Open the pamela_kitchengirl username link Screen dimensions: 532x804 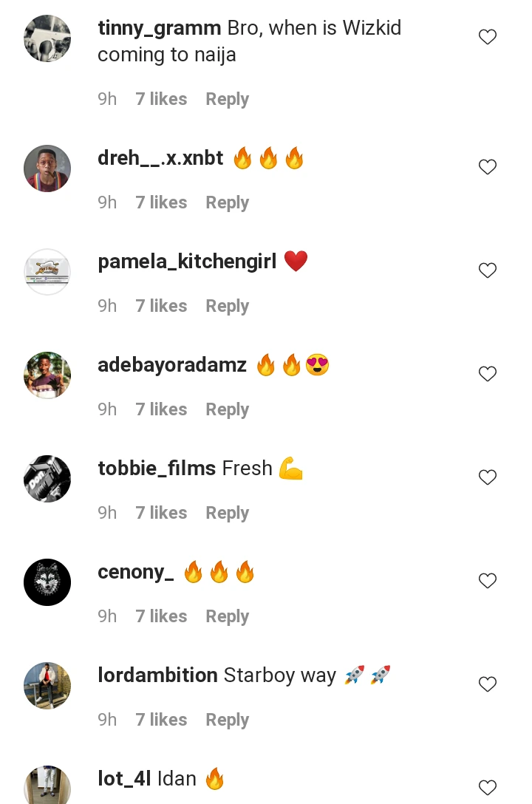point(187,262)
